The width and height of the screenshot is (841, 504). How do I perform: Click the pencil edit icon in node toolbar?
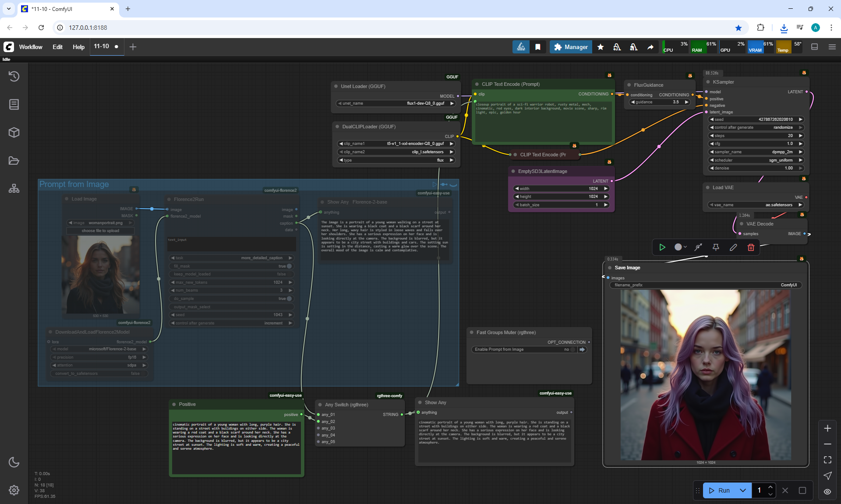pos(733,247)
